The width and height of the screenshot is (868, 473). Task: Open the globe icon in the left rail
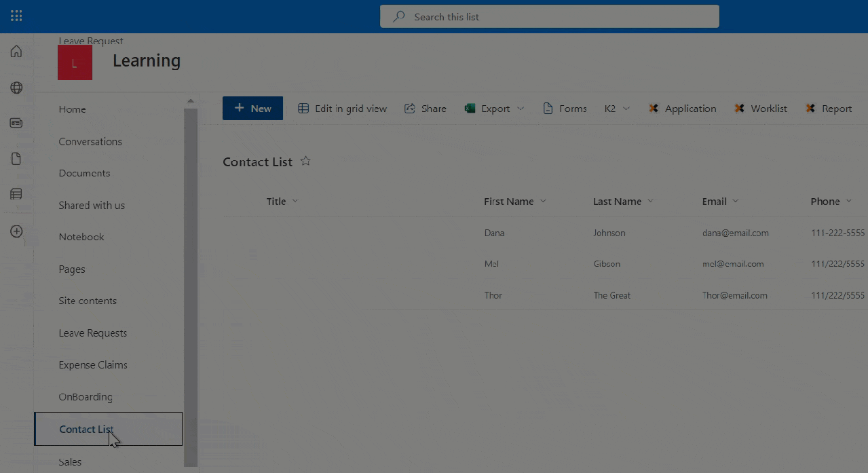(16, 88)
